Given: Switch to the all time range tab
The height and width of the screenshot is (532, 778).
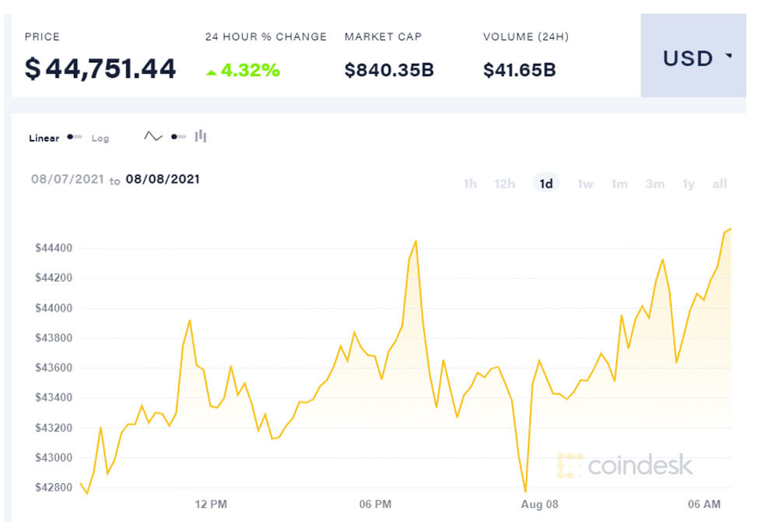Looking at the screenshot, I should (x=720, y=184).
